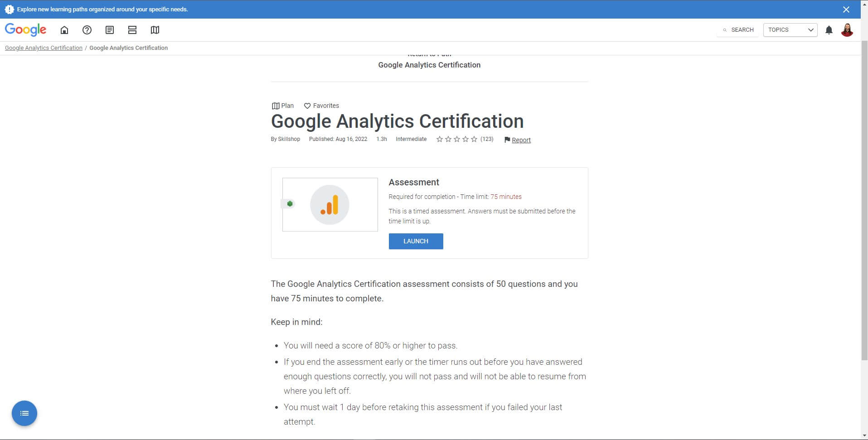Click the '1.3h' duration text
This screenshot has width=868, height=440.
click(382, 139)
